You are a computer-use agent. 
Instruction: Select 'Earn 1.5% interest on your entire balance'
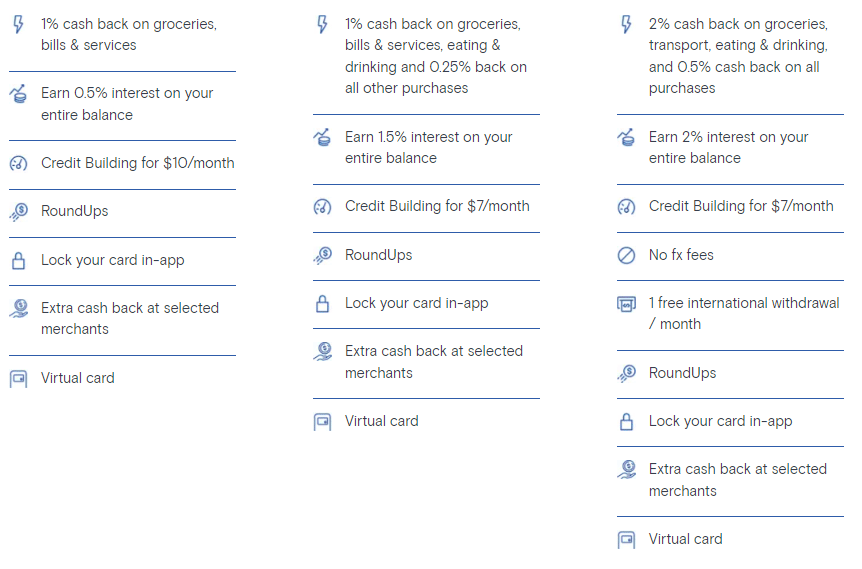point(429,147)
